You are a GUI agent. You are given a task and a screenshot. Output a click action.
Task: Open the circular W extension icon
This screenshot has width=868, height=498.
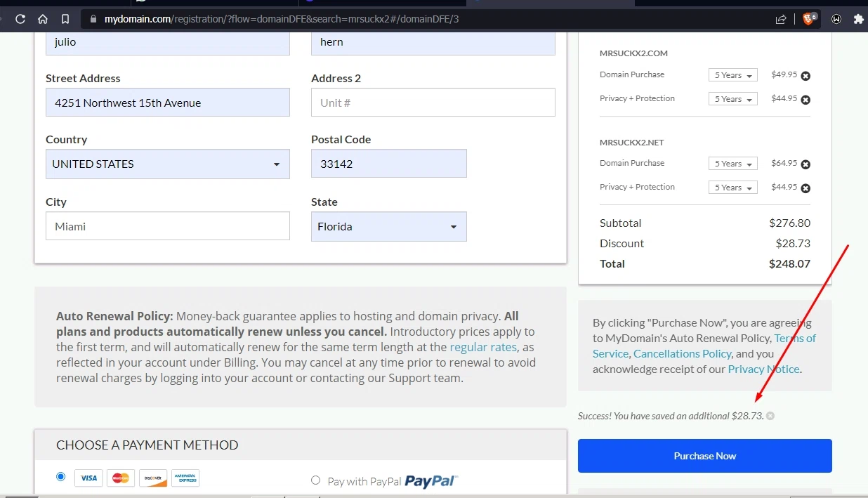[836, 19]
